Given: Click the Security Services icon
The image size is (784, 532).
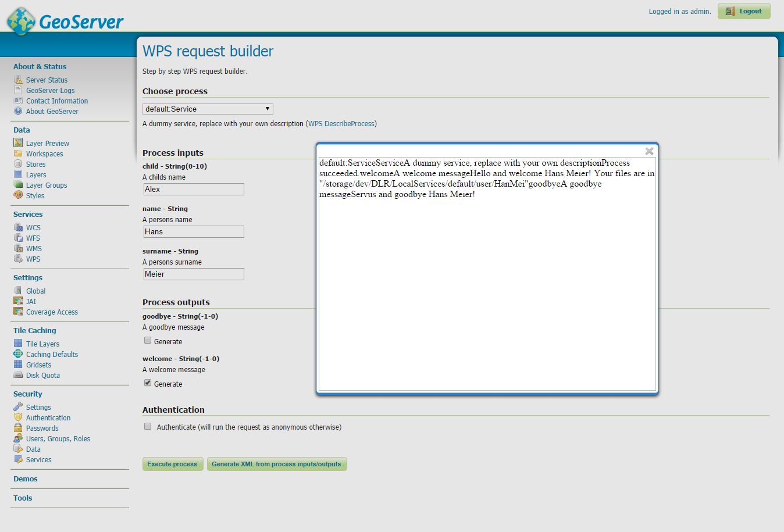Looking at the screenshot, I should pyautogui.click(x=18, y=459).
